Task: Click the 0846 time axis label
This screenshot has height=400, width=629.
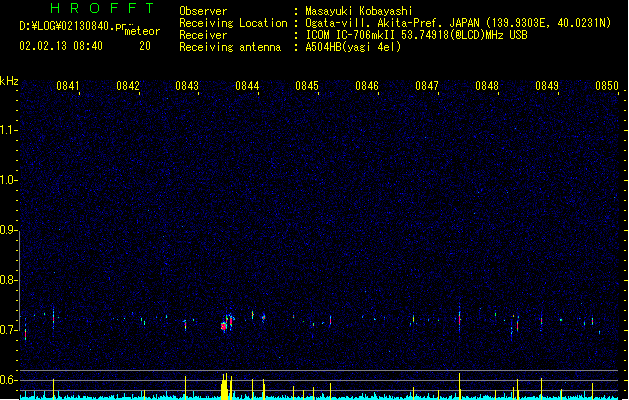Action: (367, 85)
